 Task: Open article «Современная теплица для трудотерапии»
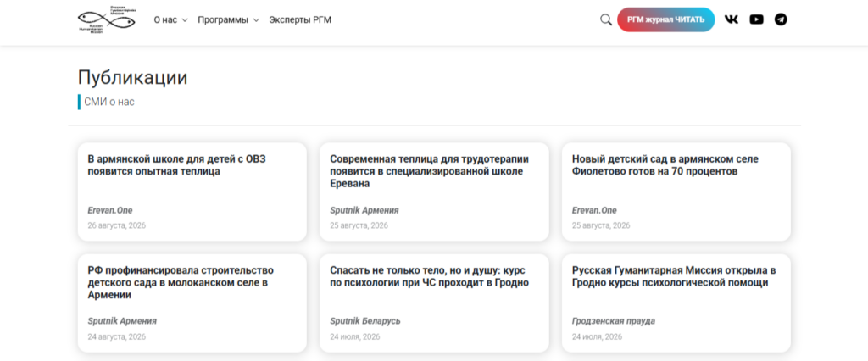point(430,171)
